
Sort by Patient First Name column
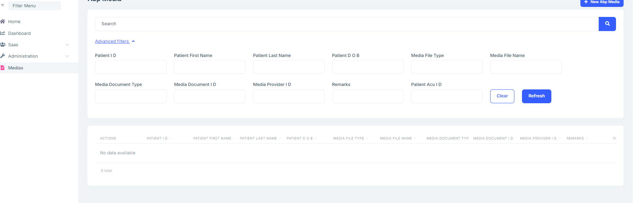pyautogui.click(x=212, y=138)
